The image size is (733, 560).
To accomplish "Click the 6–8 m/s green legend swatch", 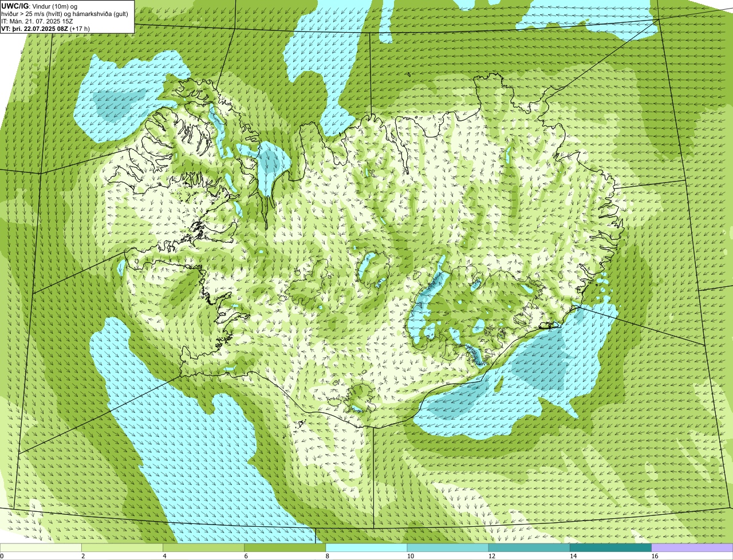I will tap(285, 547).
